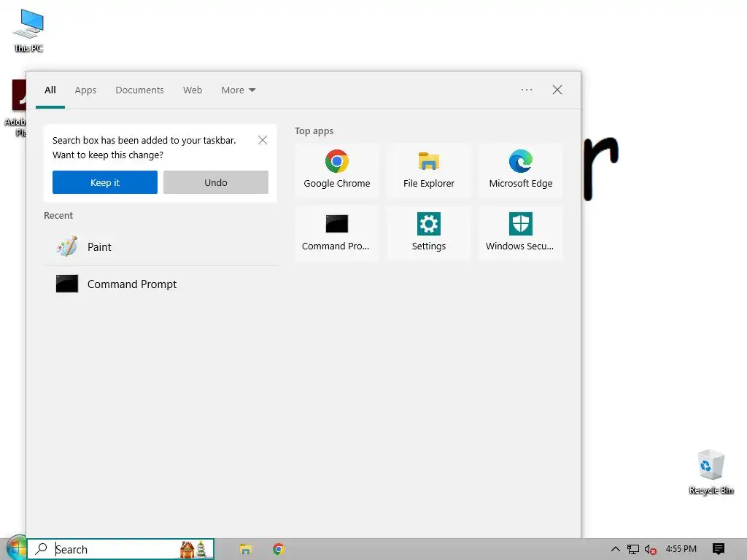Open the Action Center notifications icon

[x=719, y=549]
